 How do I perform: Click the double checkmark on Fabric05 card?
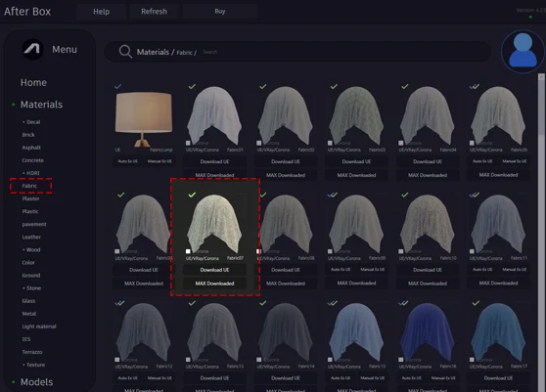[x=475, y=86]
